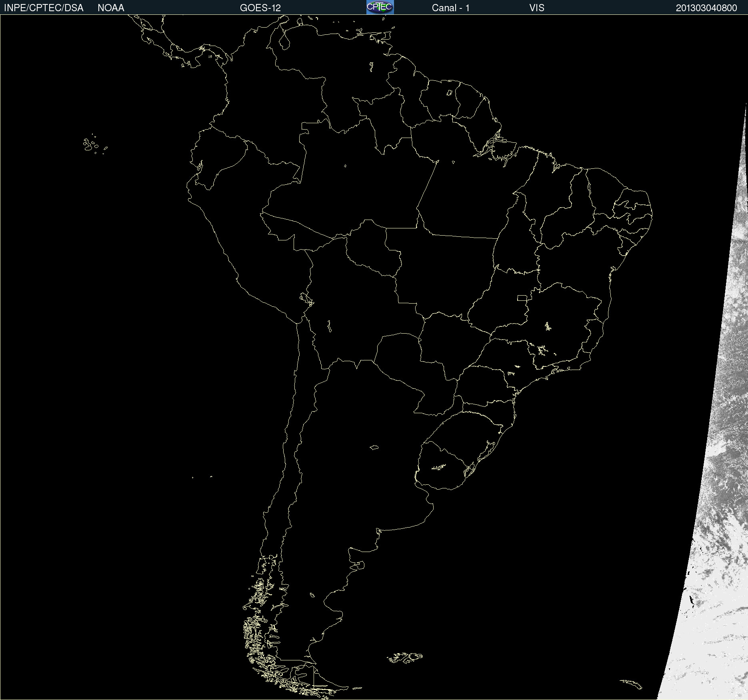Click the GOES-12 satellite label
This screenshot has height=700, width=748.
(x=260, y=8)
